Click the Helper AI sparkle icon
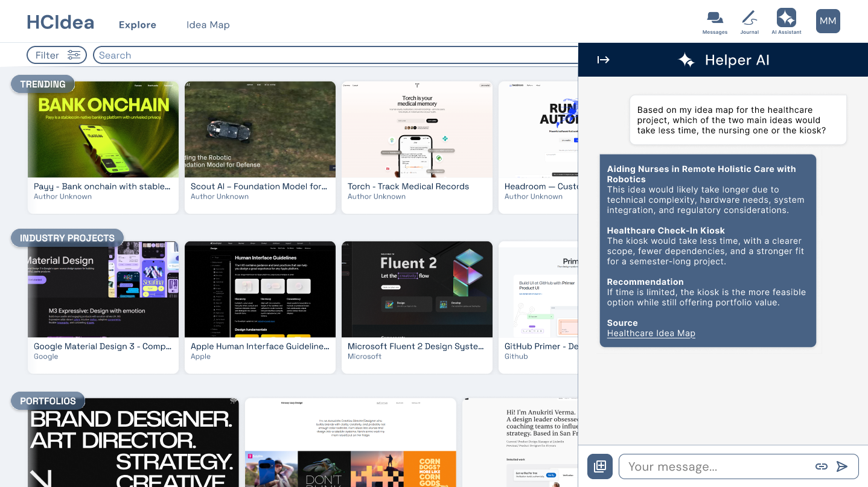The height and width of the screenshot is (487, 868). pyautogui.click(x=686, y=60)
